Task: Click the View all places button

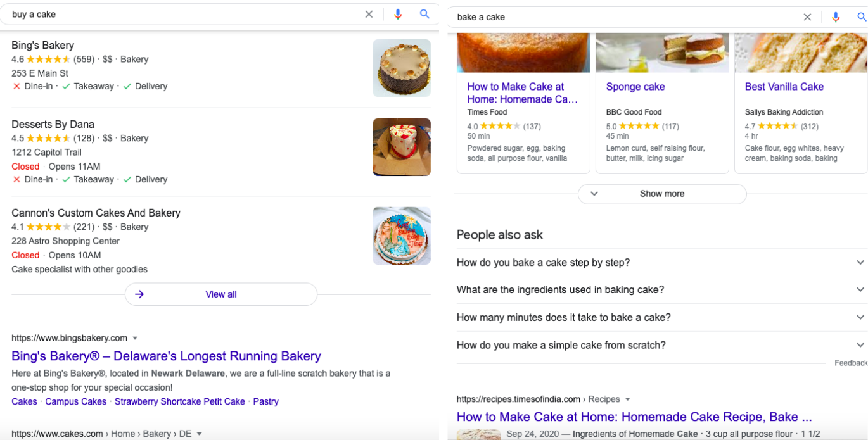Action: tap(220, 294)
